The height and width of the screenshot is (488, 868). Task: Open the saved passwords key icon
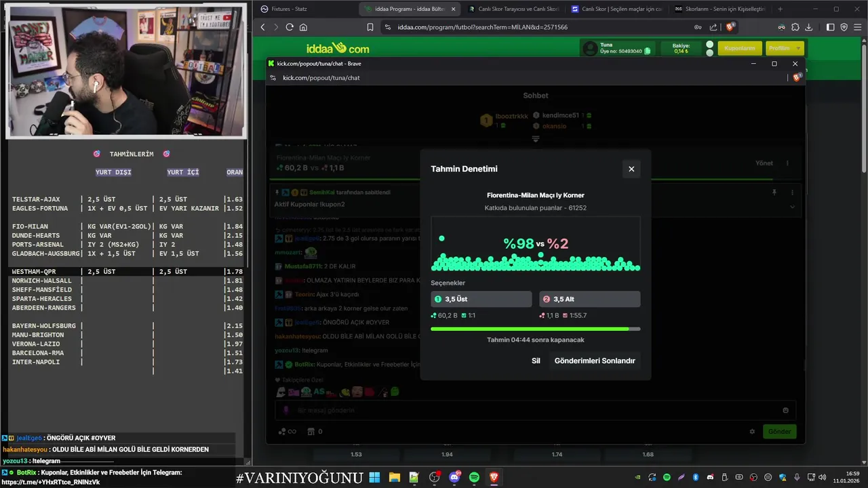coord(698,27)
